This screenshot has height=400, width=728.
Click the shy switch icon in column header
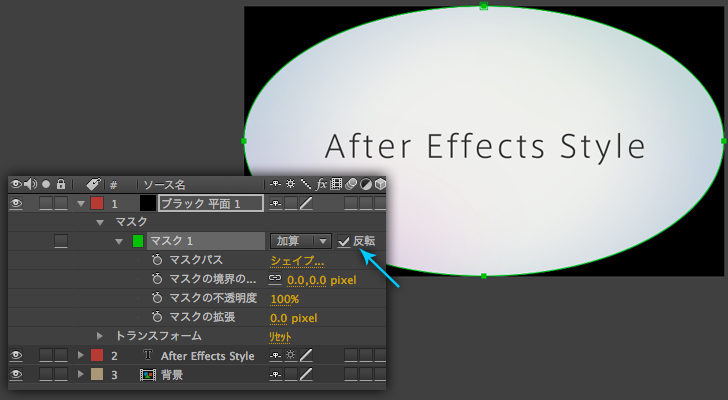(x=275, y=184)
